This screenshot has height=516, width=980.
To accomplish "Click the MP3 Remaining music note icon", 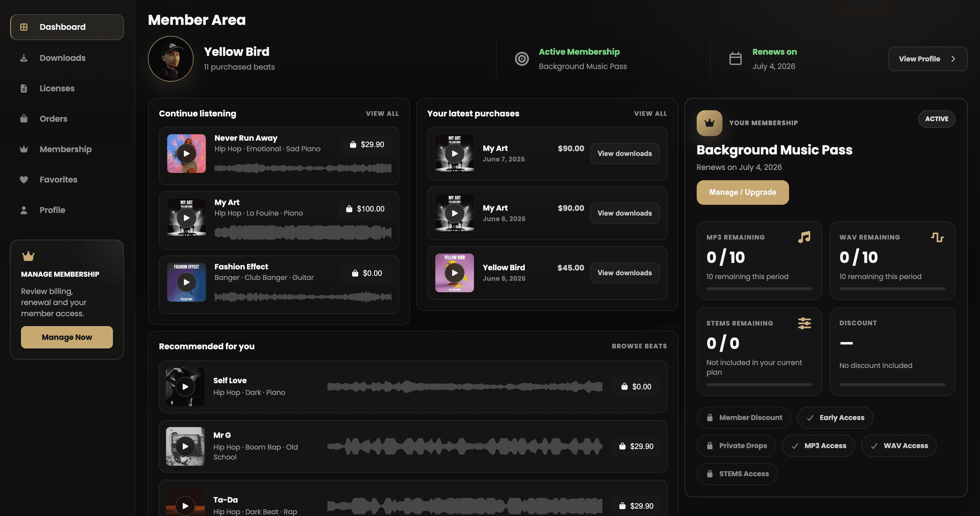I will pos(804,238).
